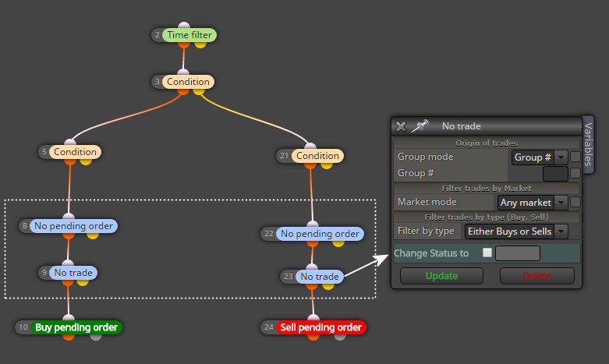Click yellow output connector of Condition 5
Viewport: 609px width, 364px height.
click(86, 161)
